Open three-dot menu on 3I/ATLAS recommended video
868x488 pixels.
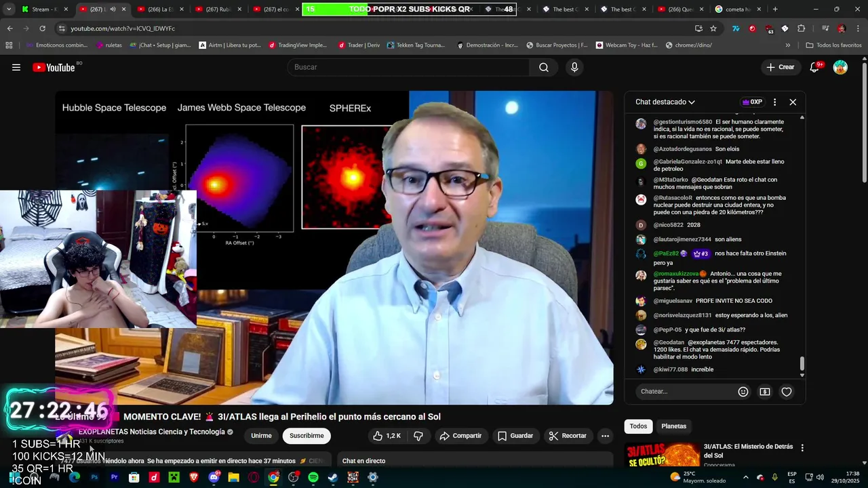(802, 448)
